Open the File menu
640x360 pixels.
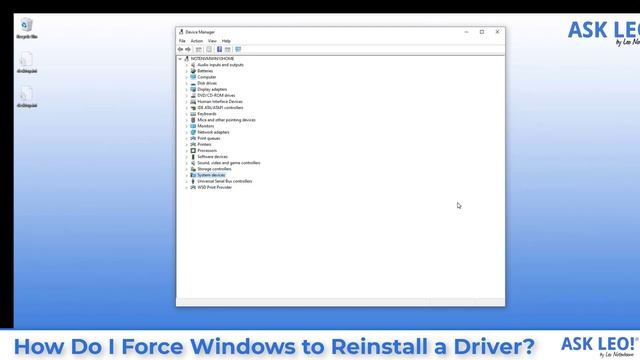[x=182, y=41]
